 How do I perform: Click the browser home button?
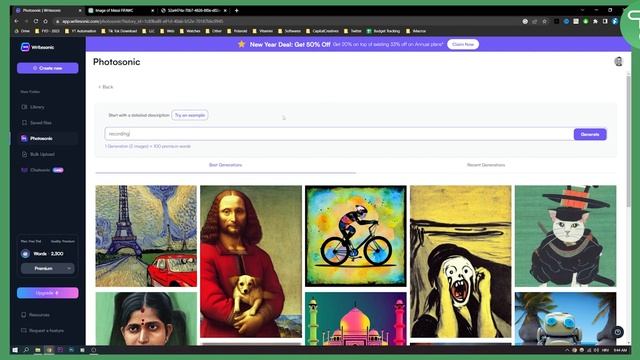click(x=45, y=21)
